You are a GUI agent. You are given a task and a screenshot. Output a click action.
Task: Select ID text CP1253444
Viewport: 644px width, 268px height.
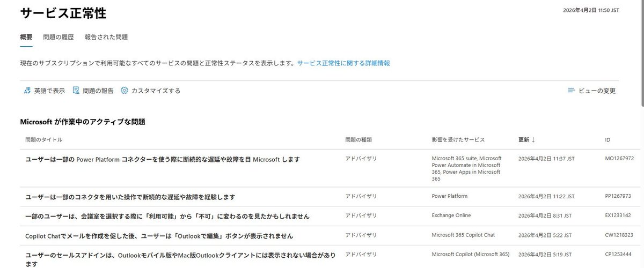[618, 254]
